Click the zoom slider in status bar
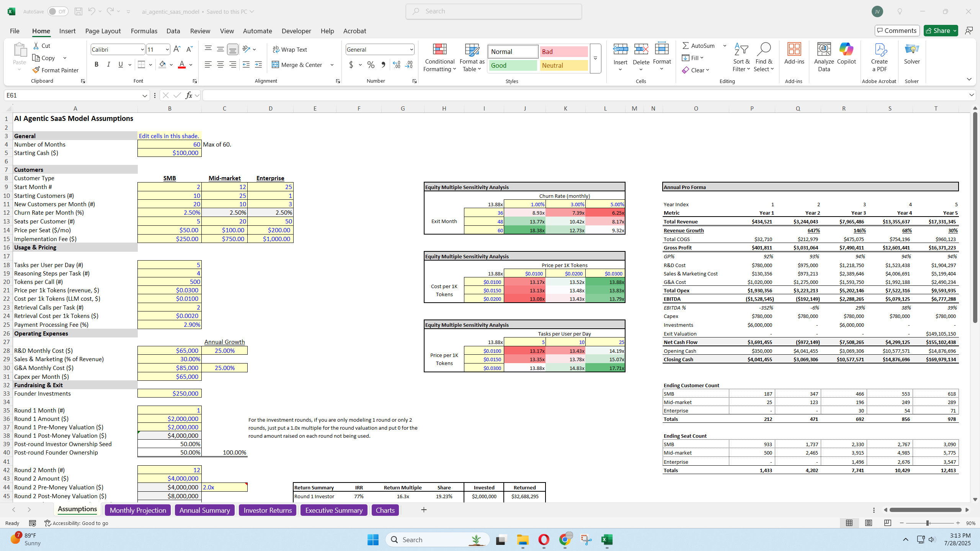This screenshot has height=551, width=980. 928,523
